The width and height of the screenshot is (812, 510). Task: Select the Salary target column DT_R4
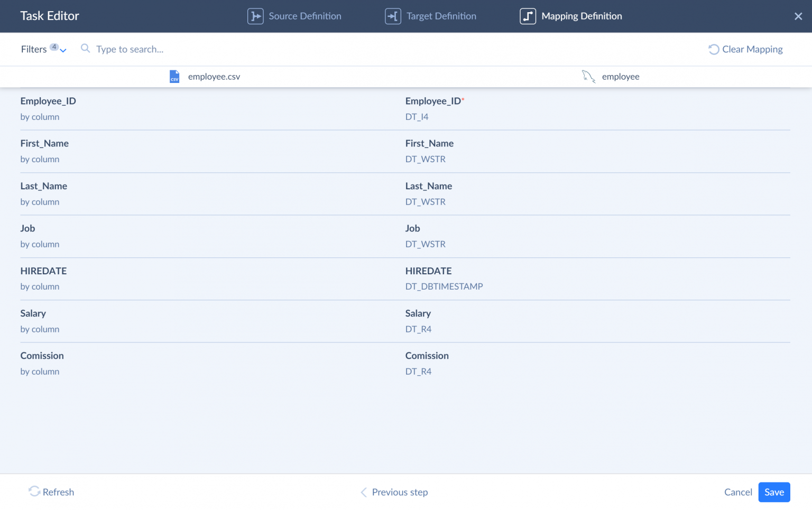point(418,329)
